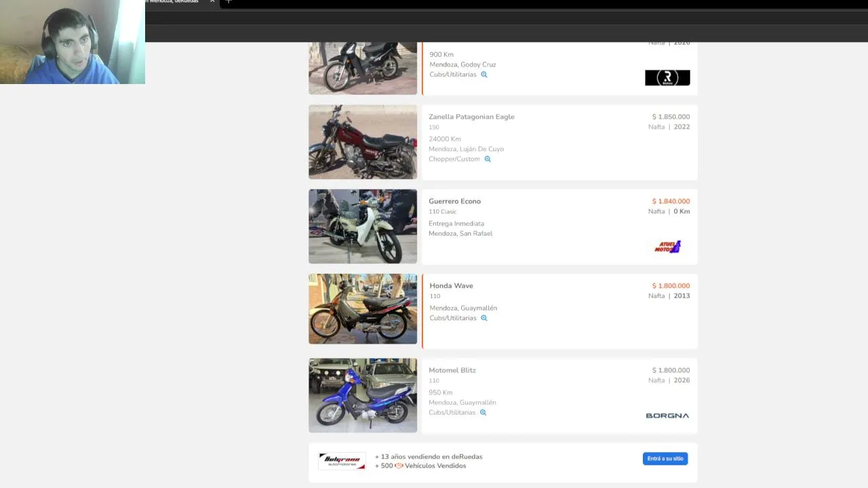Click the Honda Wave price $ 1.800.000
Image resolution: width=868 pixels, height=488 pixels.
click(671, 285)
